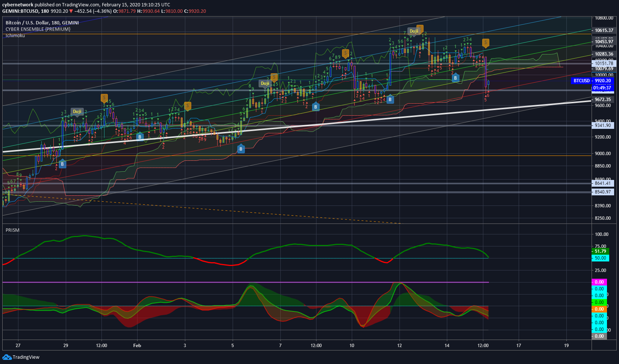The width and height of the screenshot is (619, 364).
Task: Click the 8641.41 price level label
Action: [603, 183]
